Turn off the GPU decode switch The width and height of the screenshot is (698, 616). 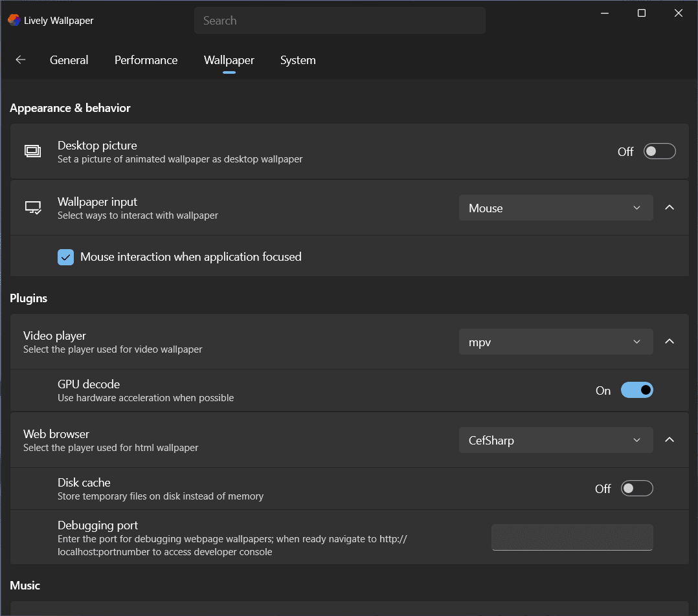click(636, 390)
